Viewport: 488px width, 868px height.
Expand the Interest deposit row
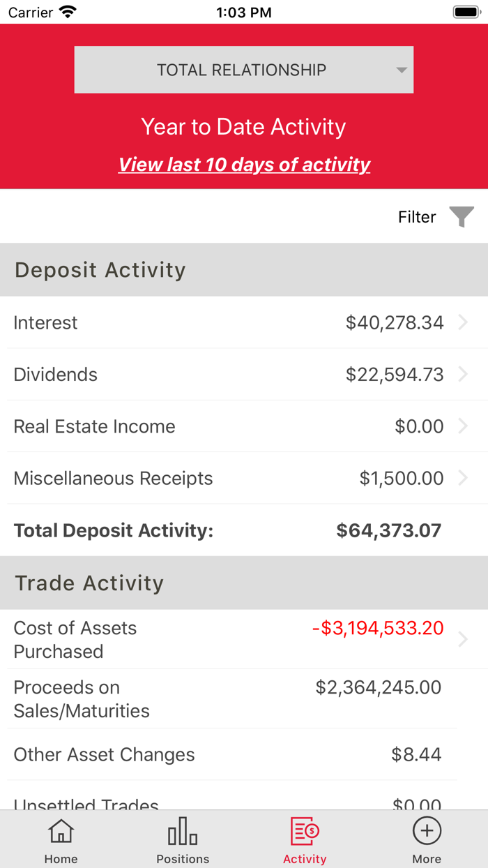pos(244,322)
